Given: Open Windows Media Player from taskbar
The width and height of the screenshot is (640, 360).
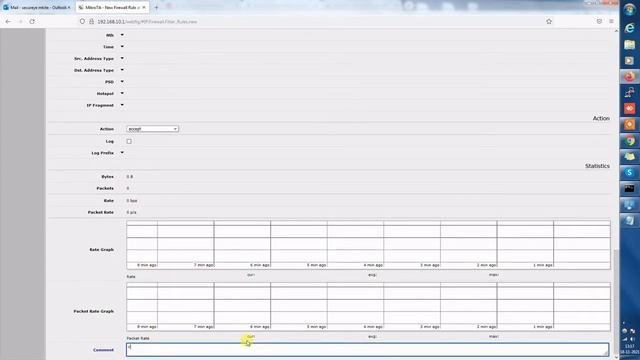Looking at the screenshot, I should (629, 60).
